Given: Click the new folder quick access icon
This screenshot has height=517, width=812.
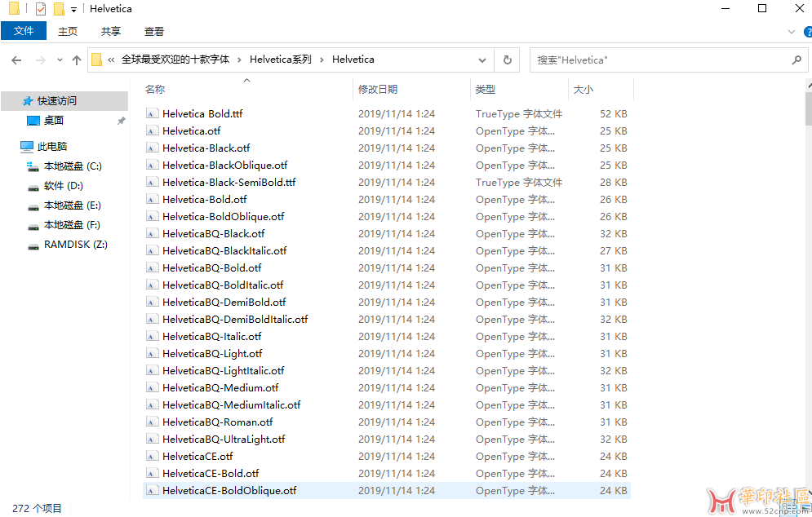Looking at the screenshot, I should pyautogui.click(x=59, y=9).
